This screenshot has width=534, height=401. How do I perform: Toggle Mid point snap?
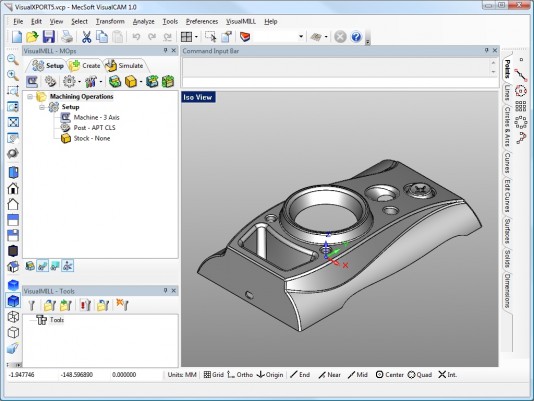coord(358,375)
